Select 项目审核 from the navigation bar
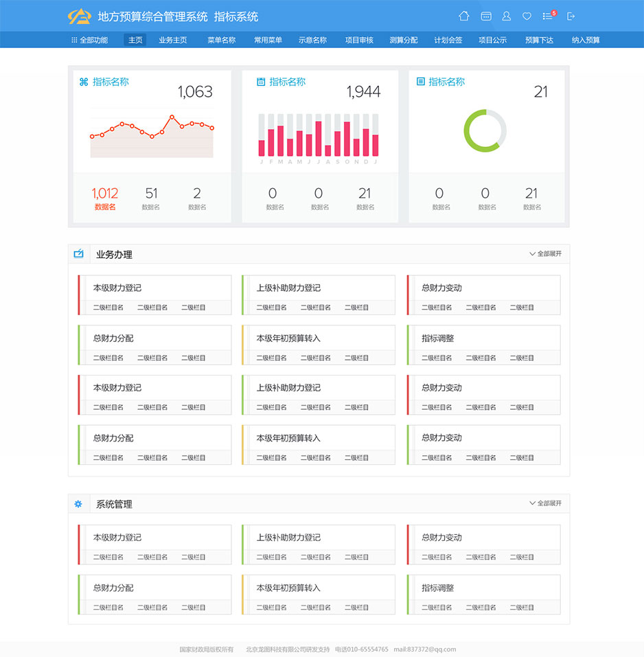Screen dimensions: 644x657 [x=360, y=39]
